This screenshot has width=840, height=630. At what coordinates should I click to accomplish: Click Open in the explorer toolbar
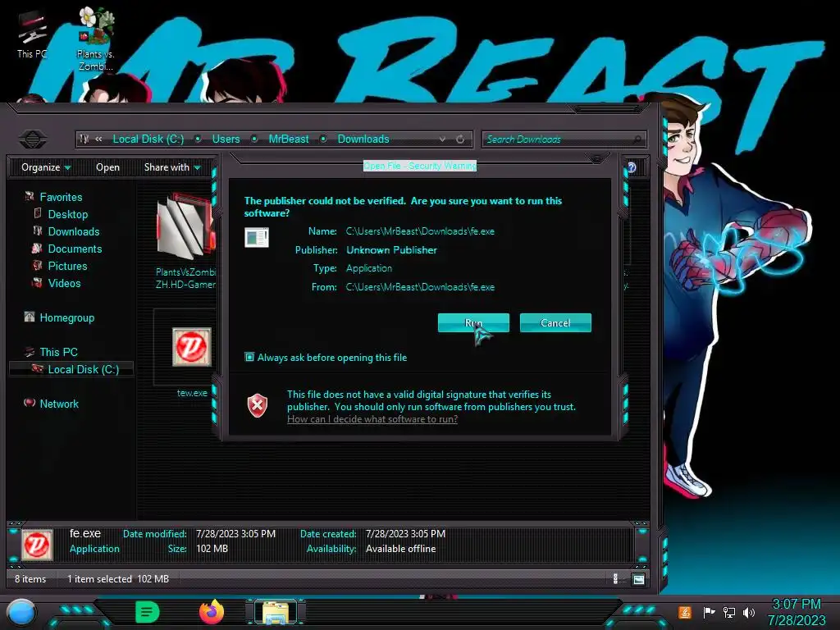(x=107, y=167)
